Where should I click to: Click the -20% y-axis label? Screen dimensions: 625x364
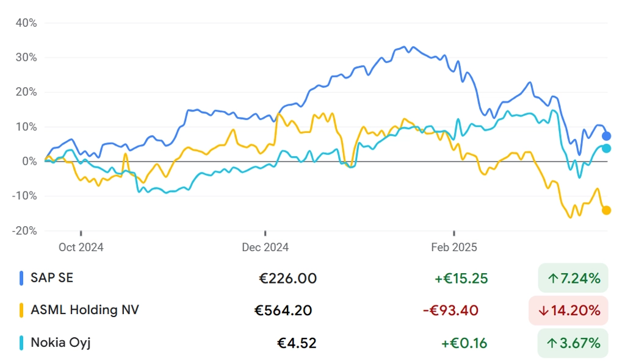coord(24,230)
